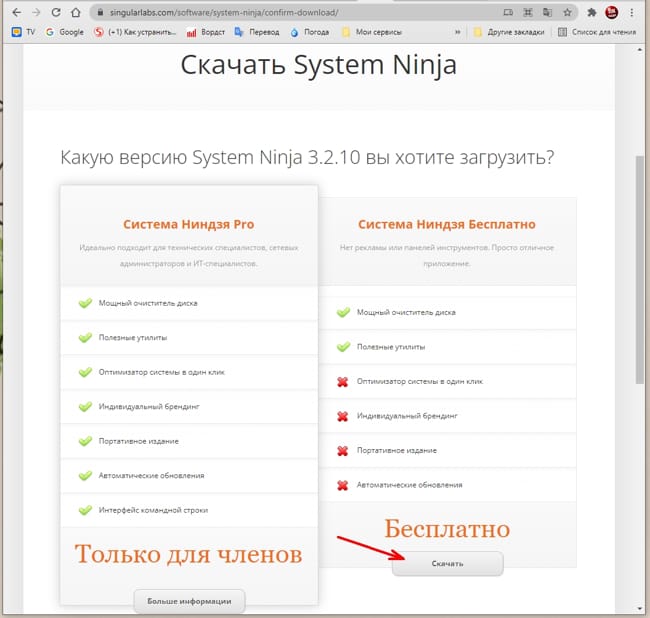This screenshot has width=650, height=618.
Task: Click "Интерфейс командной строки" text in Pro list
Action: point(153,510)
